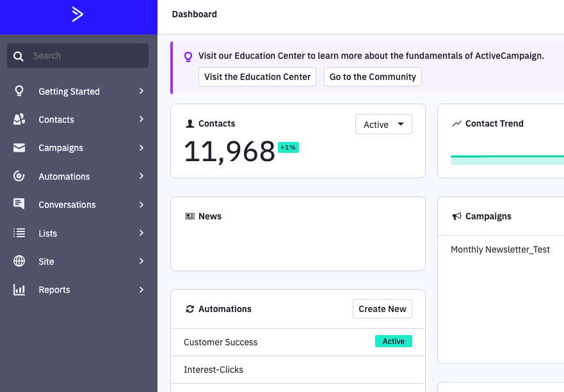The width and height of the screenshot is (564, 392).
Task: Open the Monthly Newsletter_Test campaign
Action: tap(500, 249)
